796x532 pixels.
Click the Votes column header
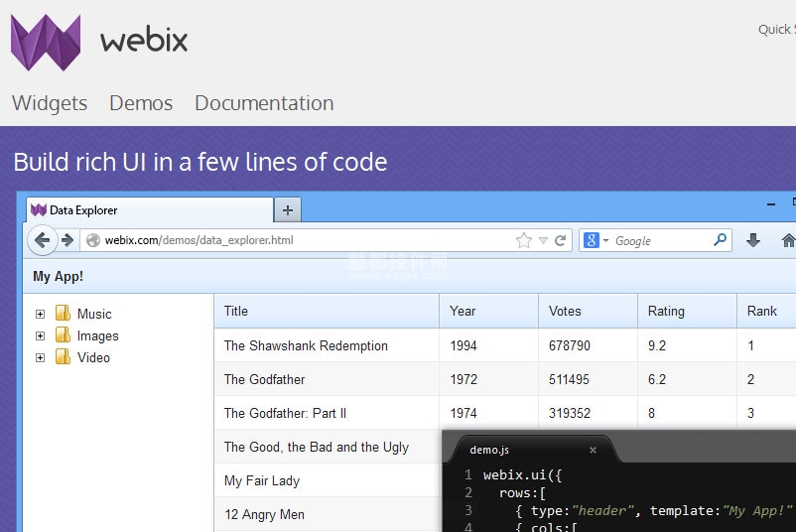click(588, 311)
